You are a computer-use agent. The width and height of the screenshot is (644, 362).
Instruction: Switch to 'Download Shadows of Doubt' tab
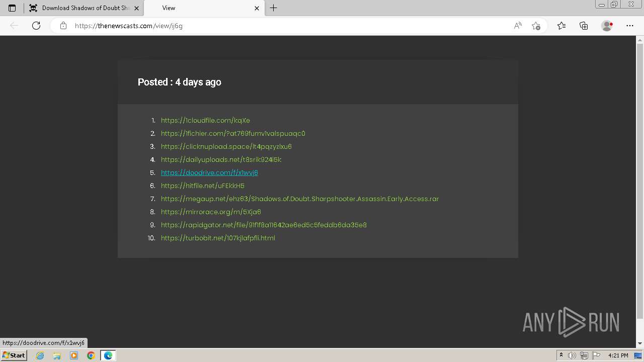[x=84, y=8]
